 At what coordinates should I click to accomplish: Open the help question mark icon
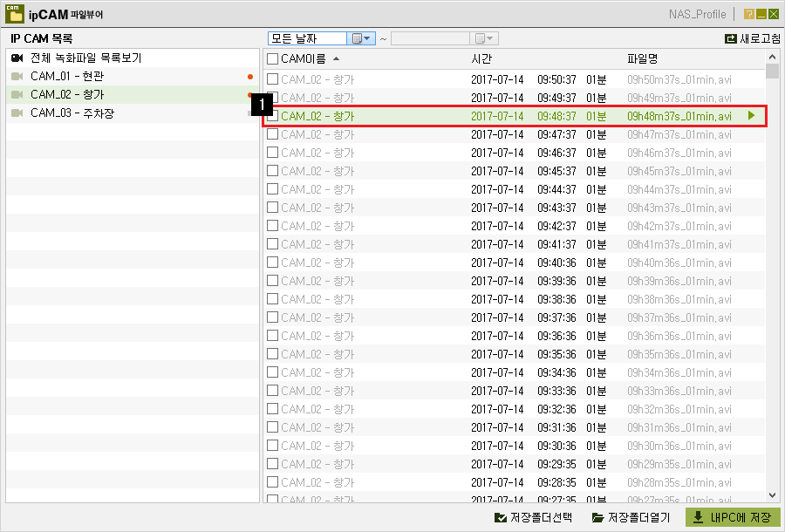pos(749,14)
